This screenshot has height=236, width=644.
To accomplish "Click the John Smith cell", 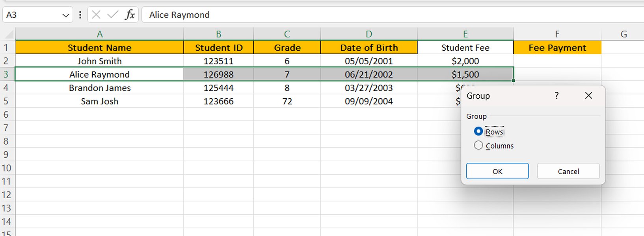I will 100,61.
